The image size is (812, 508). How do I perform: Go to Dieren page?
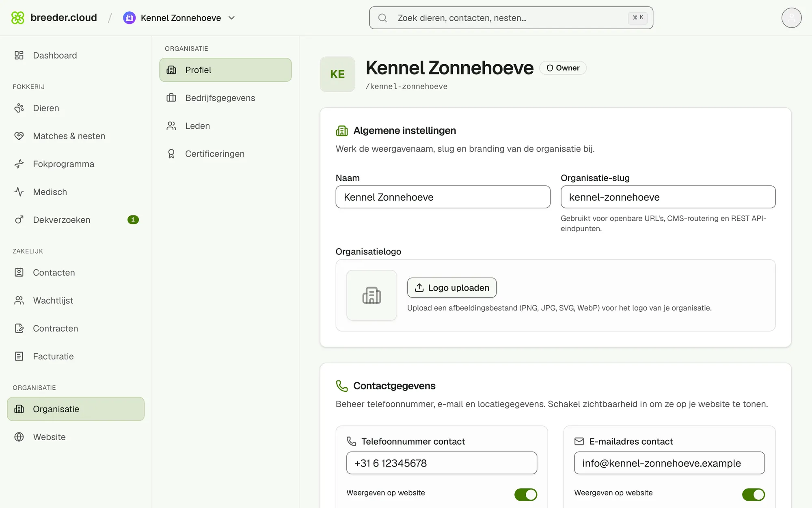(x=76, y=108)
